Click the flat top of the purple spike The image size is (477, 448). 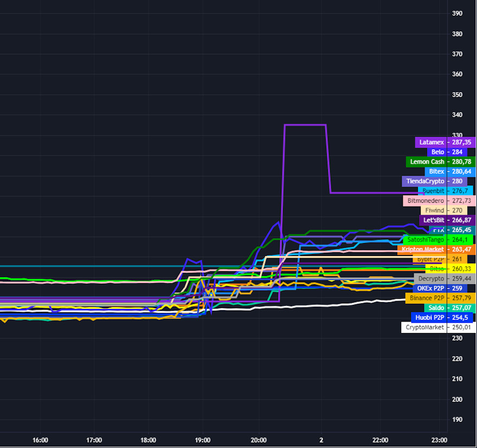click(305, 125)
